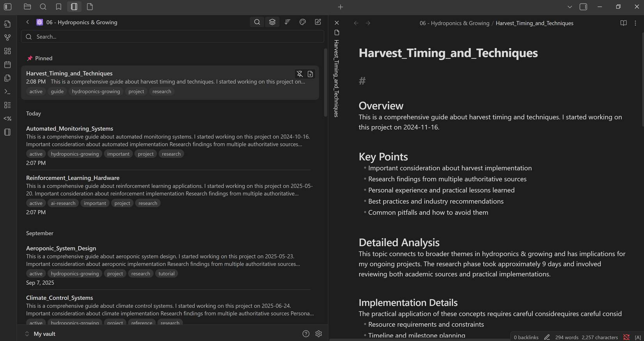Toggle the left sidebar panel
Screen dimensions: 644x341
coord(8,7)
